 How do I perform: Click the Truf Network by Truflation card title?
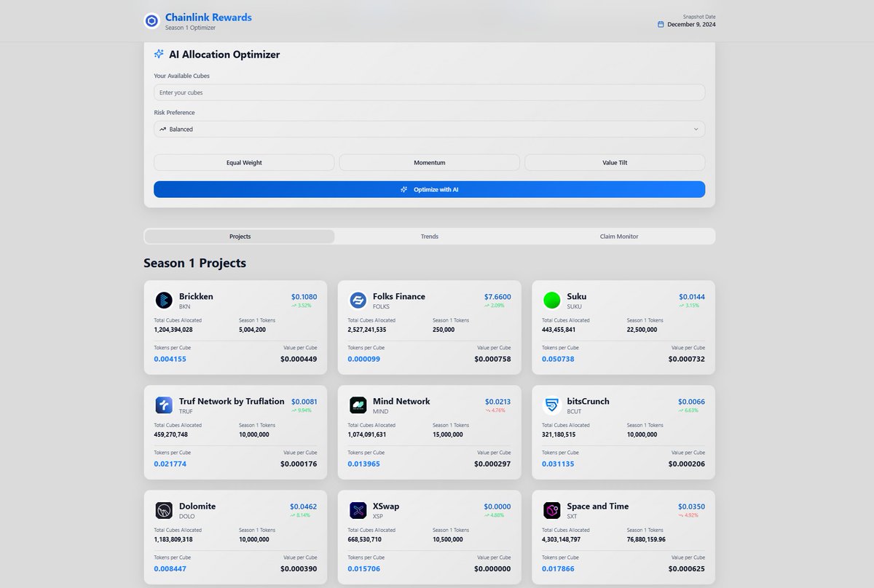(232, 401)
